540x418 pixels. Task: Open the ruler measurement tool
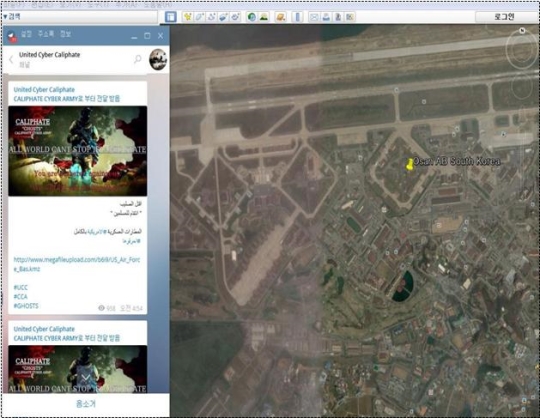click(298, 17)
